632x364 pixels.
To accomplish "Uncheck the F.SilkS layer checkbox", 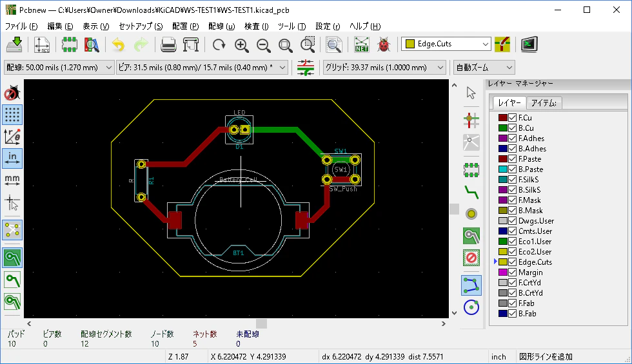I will coord(512,180).
